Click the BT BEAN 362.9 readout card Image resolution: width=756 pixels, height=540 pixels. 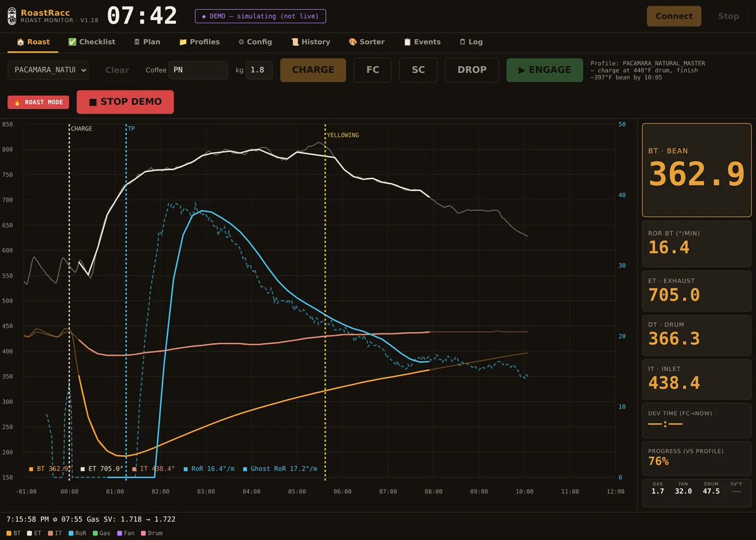coord(697,170)
